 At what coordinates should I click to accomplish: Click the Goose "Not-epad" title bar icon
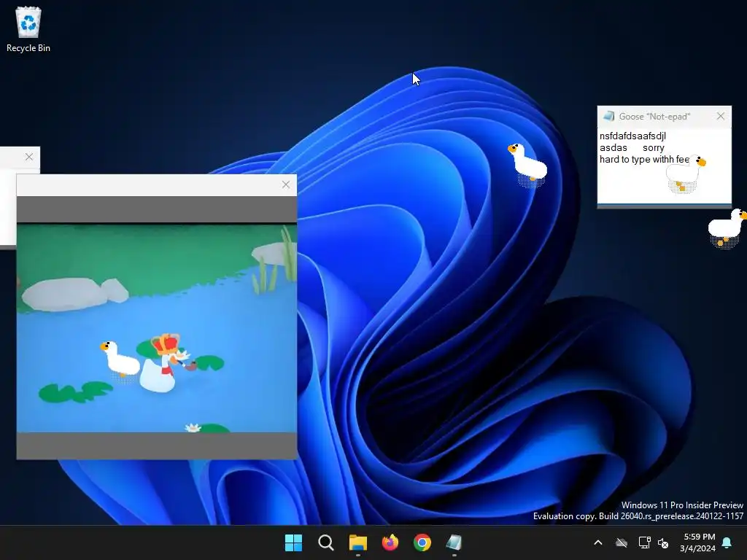[608, 116]
